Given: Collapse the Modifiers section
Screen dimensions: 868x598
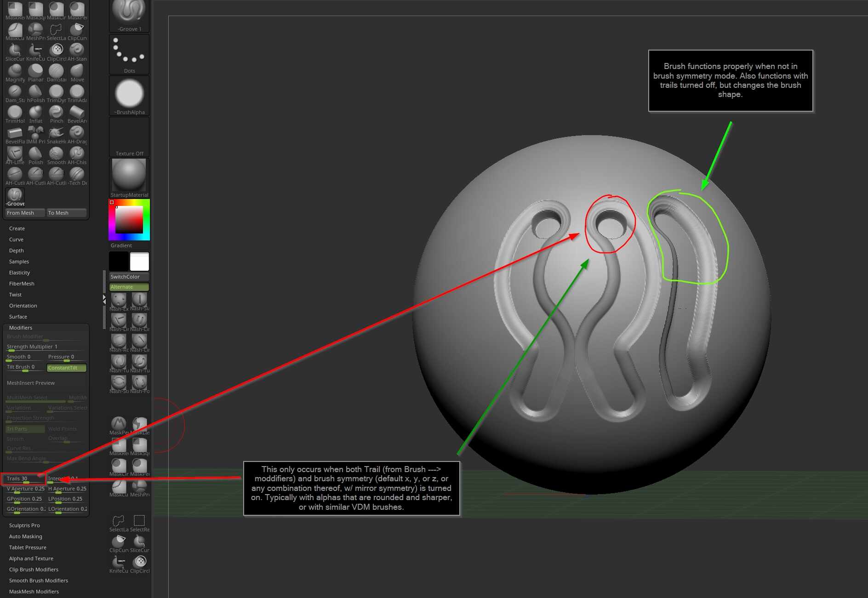Looking at the screenshot, I should coord(21,328).
